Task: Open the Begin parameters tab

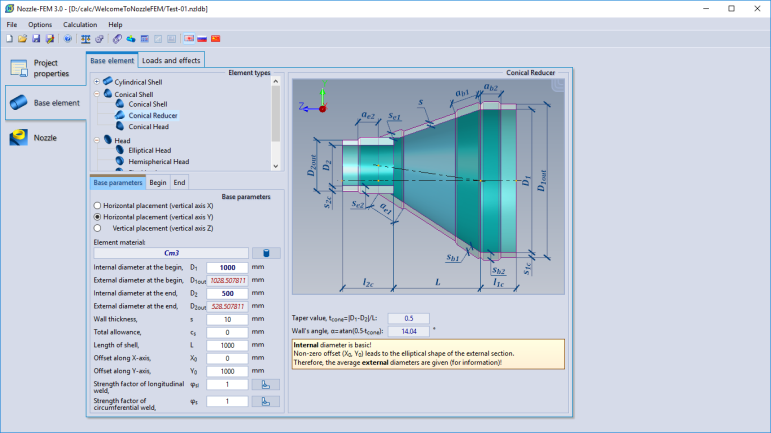Action: click(x=158, y=182)
